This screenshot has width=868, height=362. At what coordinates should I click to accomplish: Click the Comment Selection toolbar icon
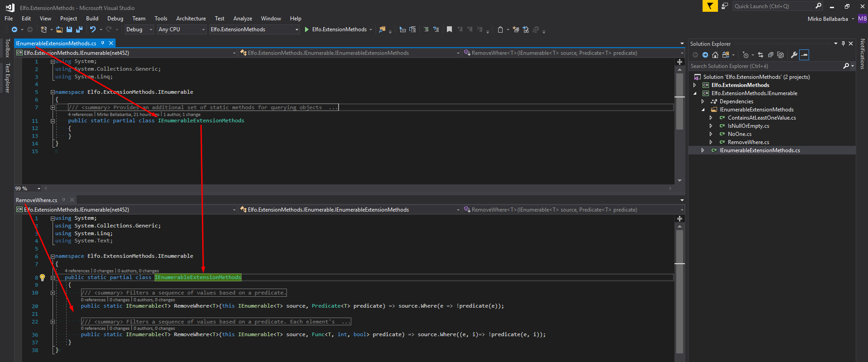click(x=426, y=29)
